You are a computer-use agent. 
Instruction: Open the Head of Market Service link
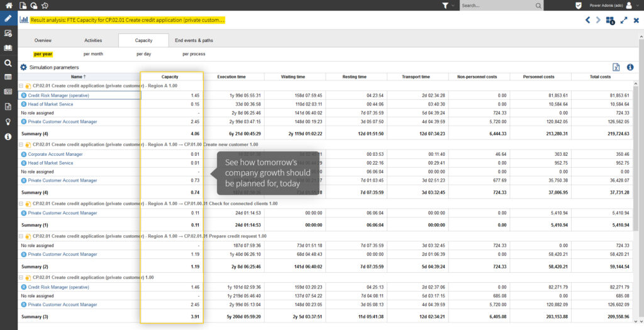click(x=50, y=104)
